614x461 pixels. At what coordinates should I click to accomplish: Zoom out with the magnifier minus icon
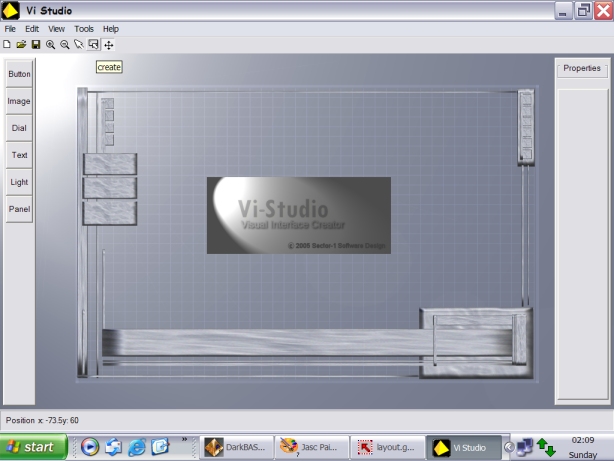point(65,45)
